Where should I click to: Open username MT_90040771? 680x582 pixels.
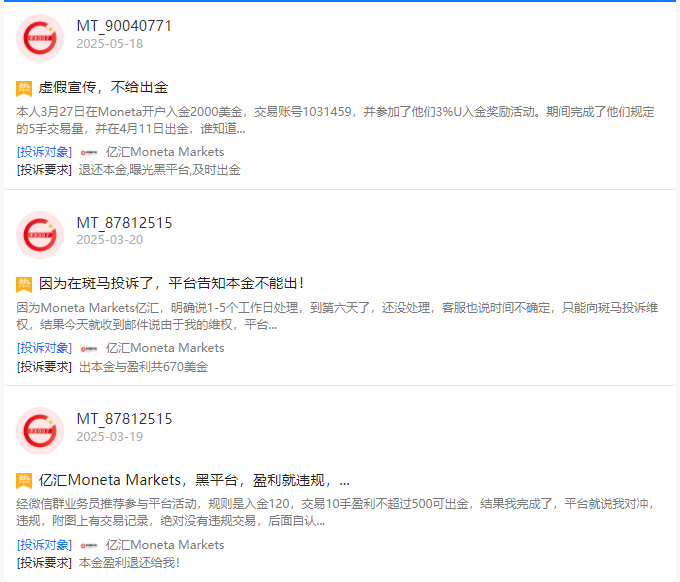point(124,26)
